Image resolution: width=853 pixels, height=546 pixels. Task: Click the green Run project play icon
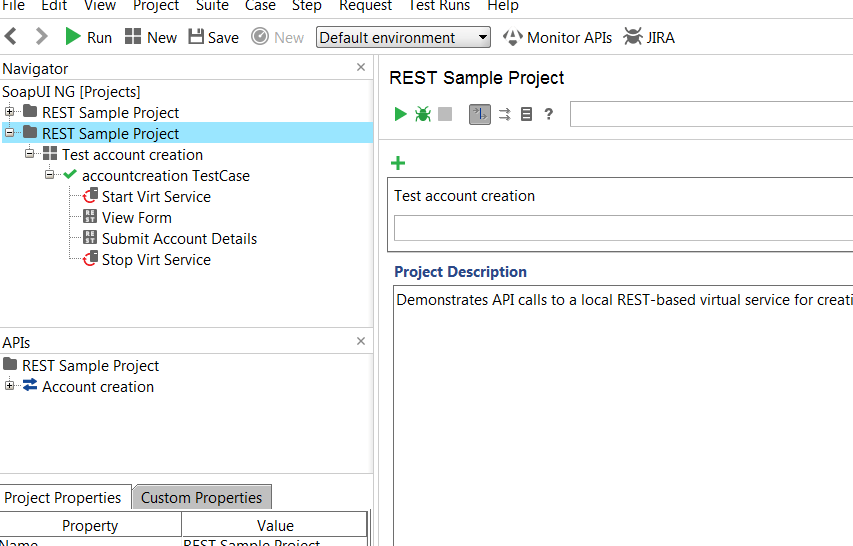coord(401,114)
